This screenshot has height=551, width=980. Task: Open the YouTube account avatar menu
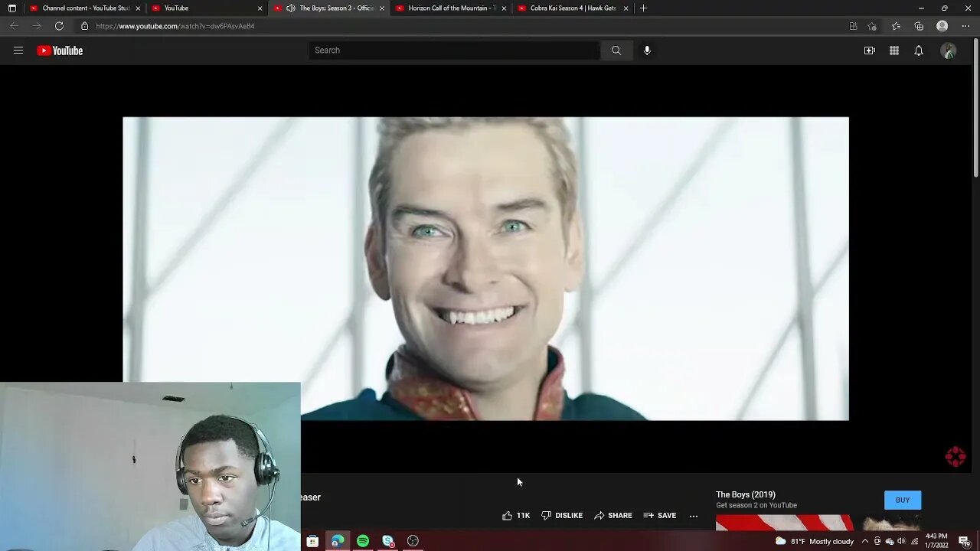coord(949,51)
